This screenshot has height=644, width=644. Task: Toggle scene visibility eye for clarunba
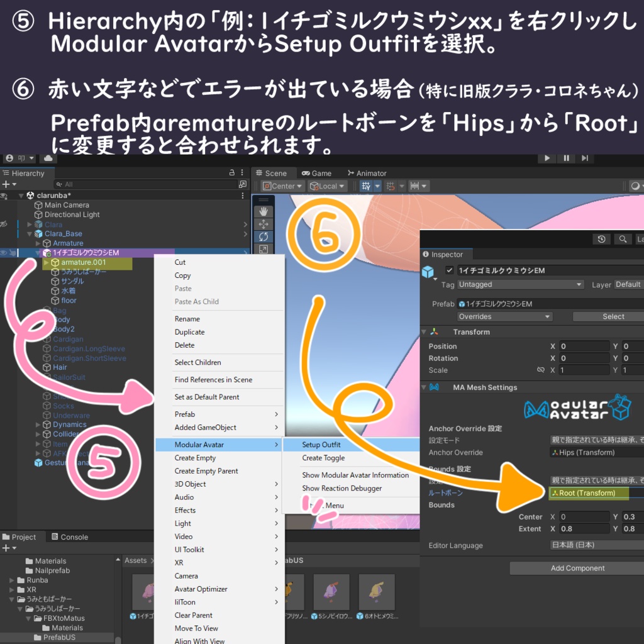tap(4, 196)
